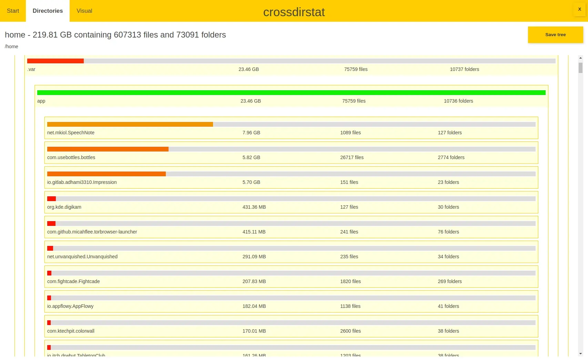This screenshot has height=364, width=588.
Task: Expand the net.mkiol.SpeechNote folder
Action: 291,128
